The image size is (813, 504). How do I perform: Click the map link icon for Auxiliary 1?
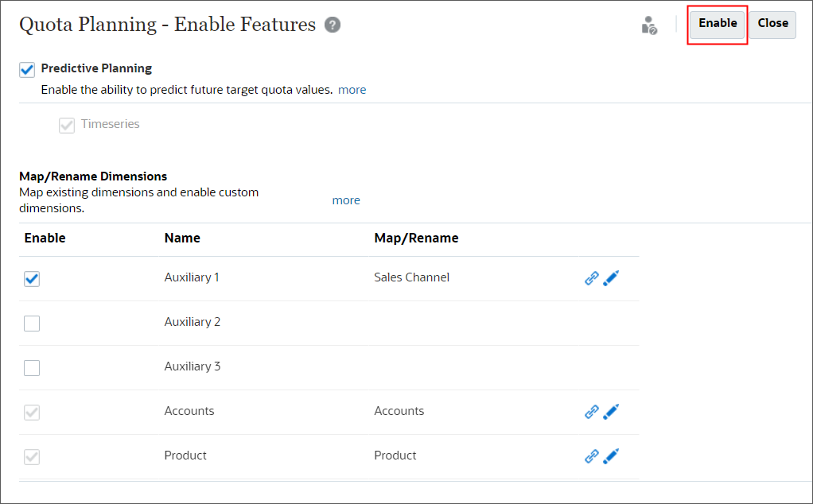(591, 278)
